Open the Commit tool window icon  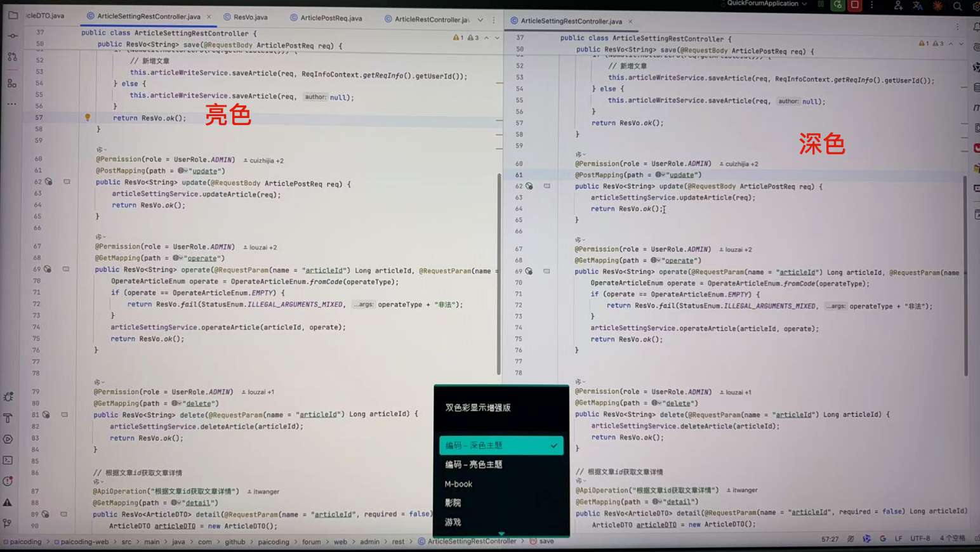pos(13,36)
